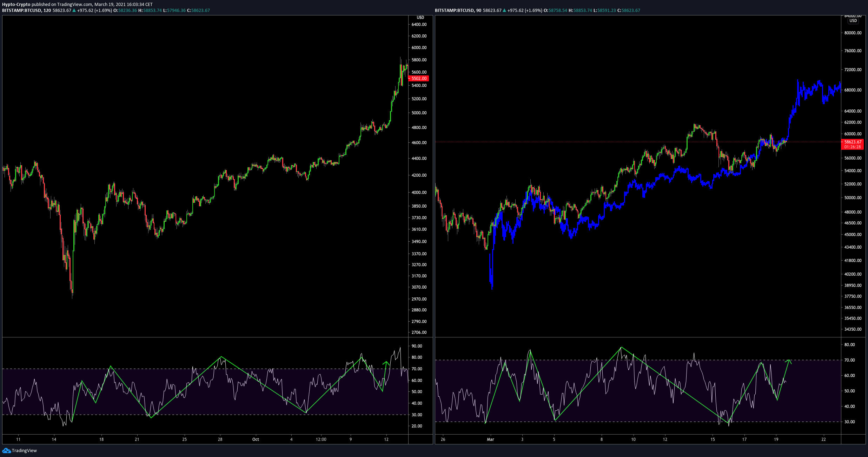868x457 pixels.
Task: Click the 22 date label on right time axis
Action: point(823,439)
